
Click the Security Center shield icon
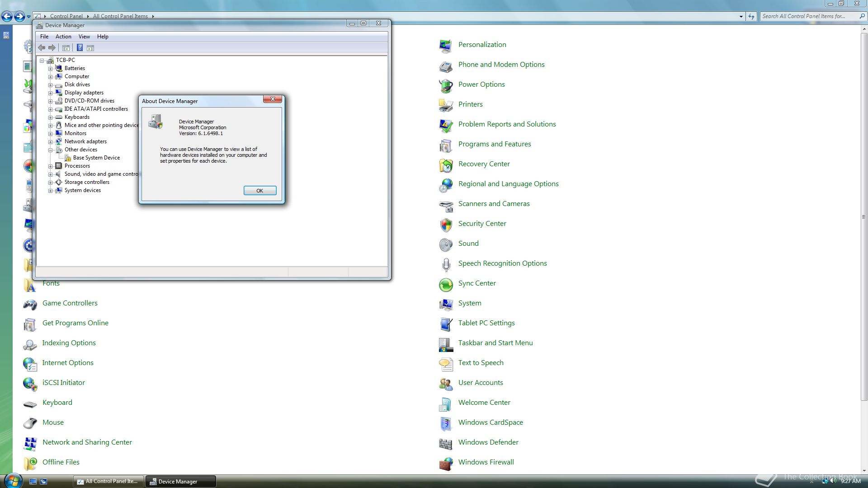point(446,225)
